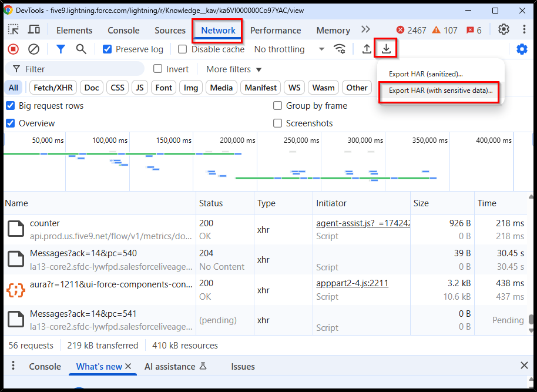537x392 pixels.
Task: Choose Export HAR (sanitized) option
Action: click(x=426, y=74)
